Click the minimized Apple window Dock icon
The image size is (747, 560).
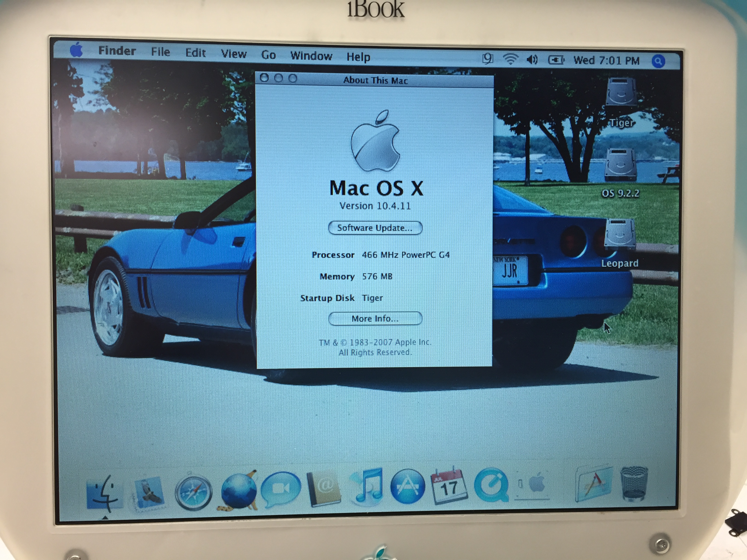pyautogui.click(x=533, y=485)
